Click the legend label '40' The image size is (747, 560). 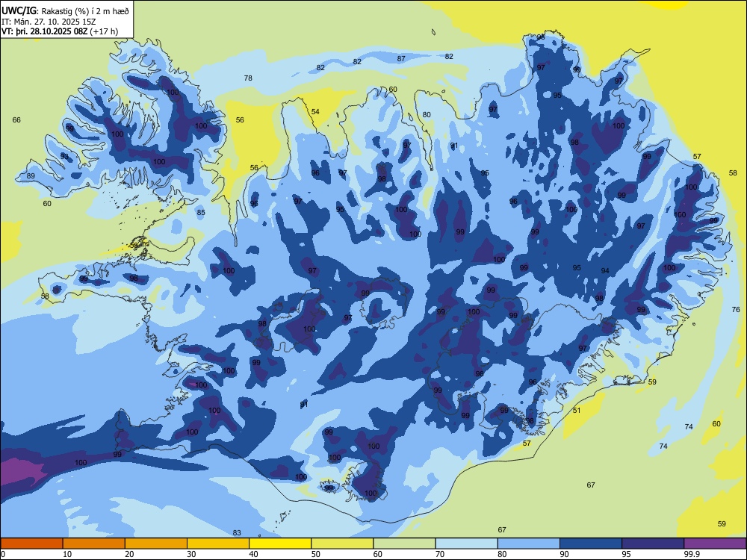[253, 554]
